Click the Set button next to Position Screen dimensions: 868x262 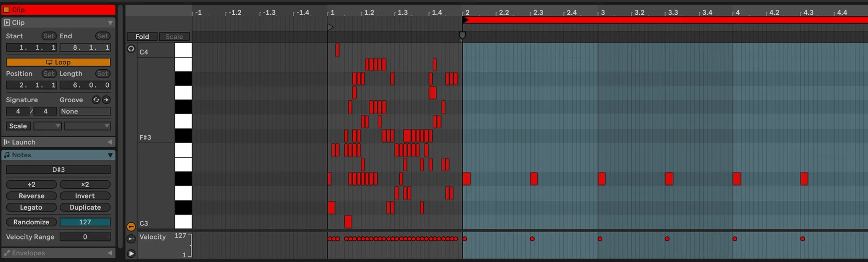(x=49, y=73)
